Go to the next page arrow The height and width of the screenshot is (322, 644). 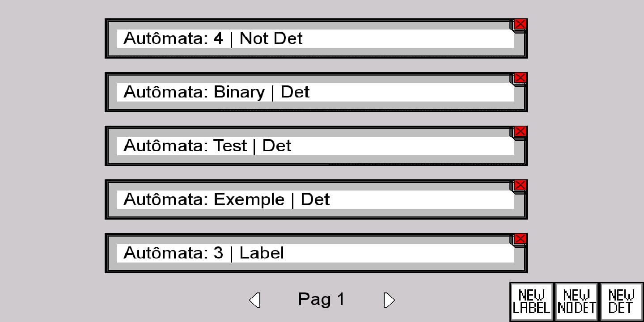pyautogui.click(x=389, y=300)
